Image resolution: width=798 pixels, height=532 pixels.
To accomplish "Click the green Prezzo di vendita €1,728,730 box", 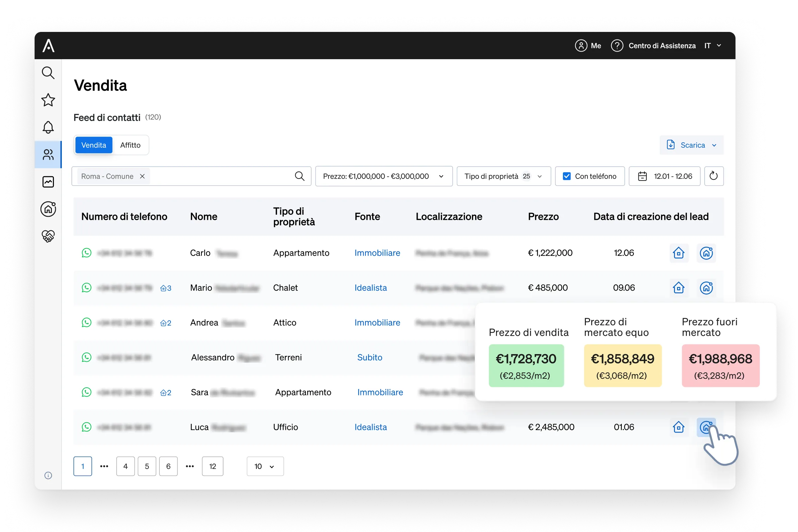I will (526, 366).
